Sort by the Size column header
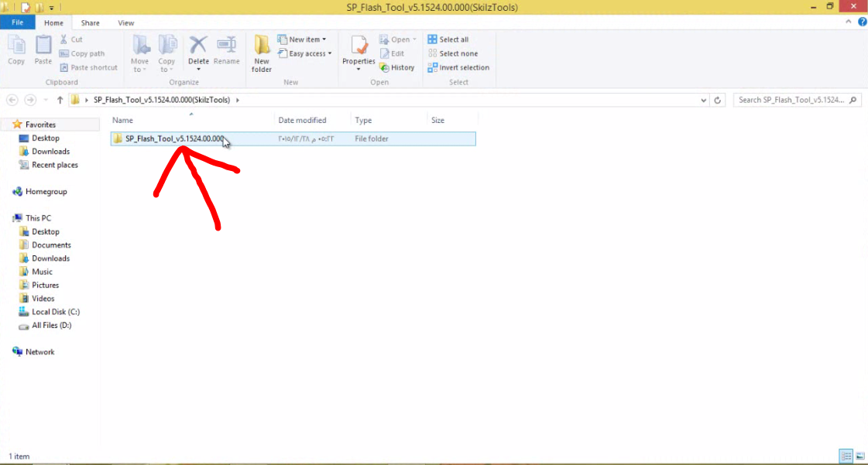 (x=451, y=120)
